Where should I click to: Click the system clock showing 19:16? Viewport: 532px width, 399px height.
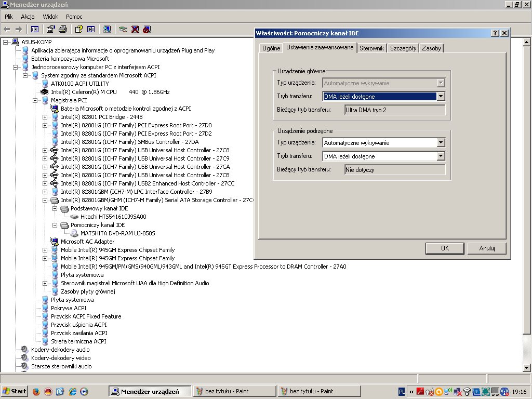coord(519,392)
